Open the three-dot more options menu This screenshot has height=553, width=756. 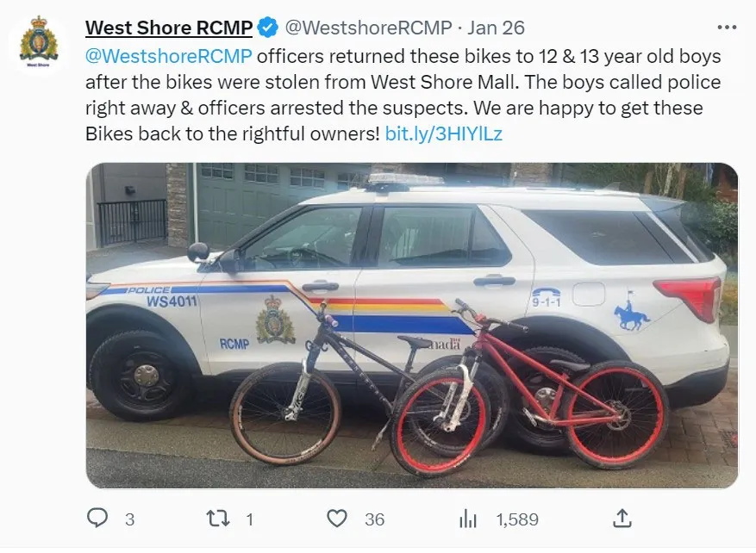coord(727,28)
